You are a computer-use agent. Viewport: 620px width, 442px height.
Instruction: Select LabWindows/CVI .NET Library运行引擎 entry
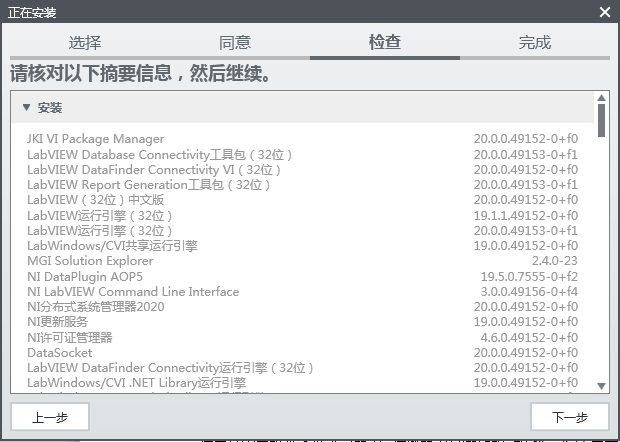point(302,382)
